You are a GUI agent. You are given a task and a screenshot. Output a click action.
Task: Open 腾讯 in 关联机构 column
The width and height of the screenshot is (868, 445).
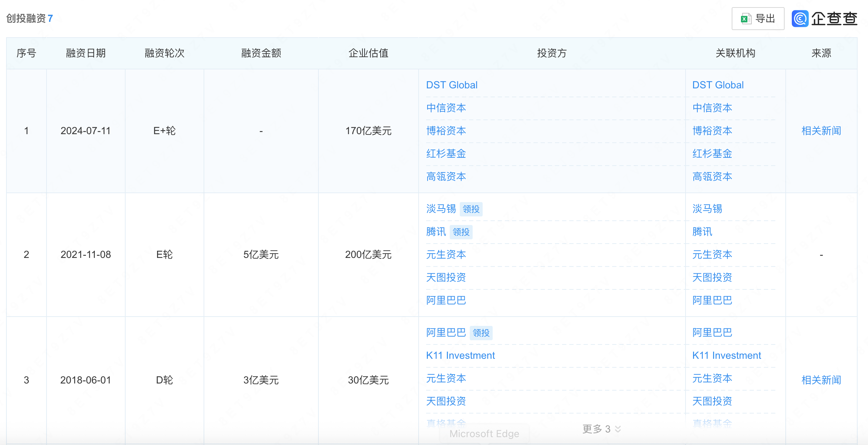pos(702,232)
